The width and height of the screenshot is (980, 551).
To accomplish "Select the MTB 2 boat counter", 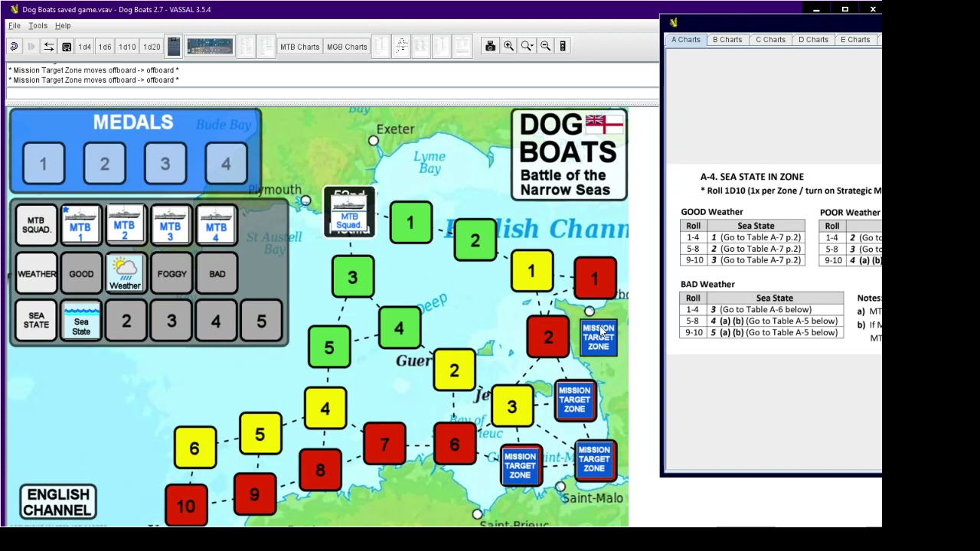I will click(x=125, y=226).
